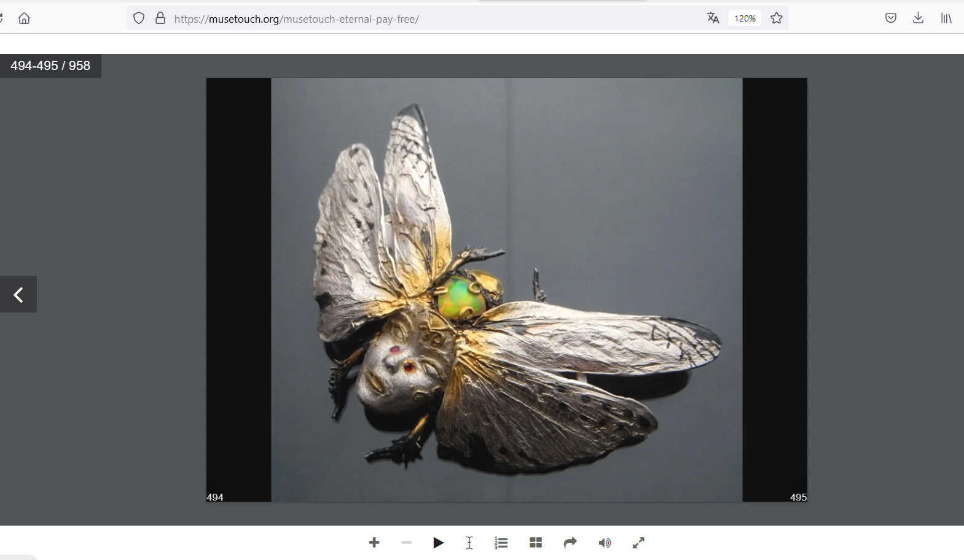964x560 pixels.
Task: Toggle flipbook sound
Action: 605,543
